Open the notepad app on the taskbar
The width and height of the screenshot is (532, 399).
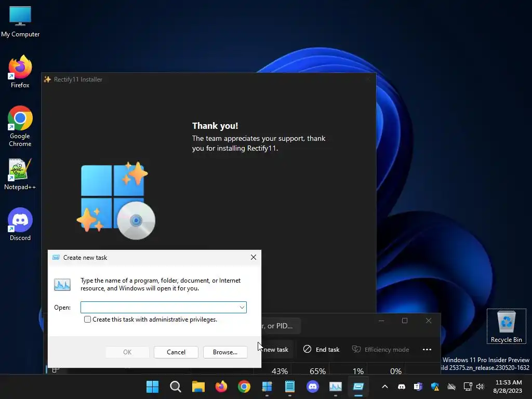[x=290, y=387]
